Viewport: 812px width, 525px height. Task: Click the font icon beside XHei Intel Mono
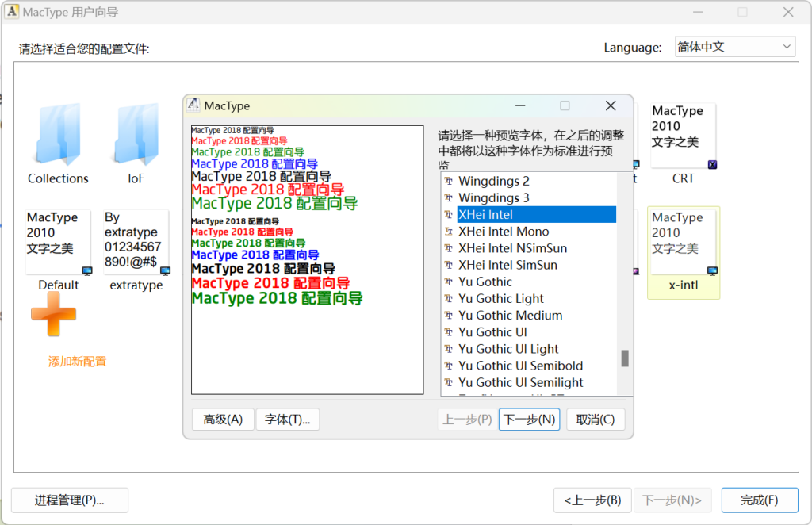(449, 232)
